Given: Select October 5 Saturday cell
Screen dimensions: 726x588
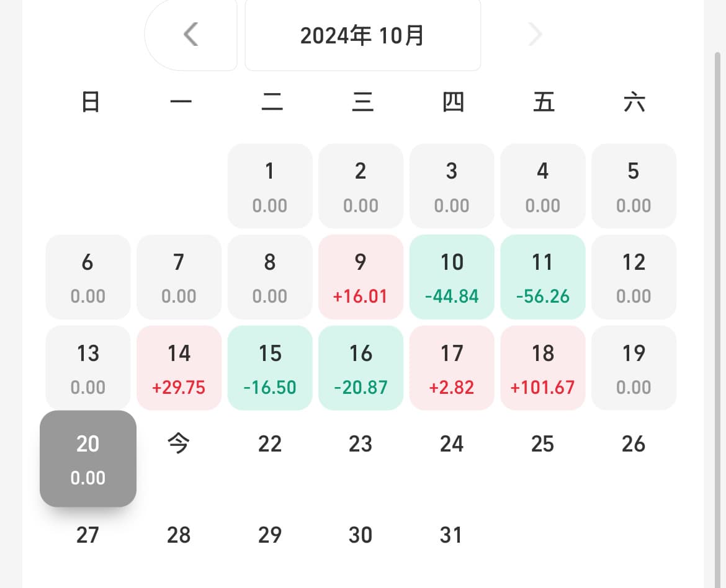Looking at the screenshot, I should point(634,186).
